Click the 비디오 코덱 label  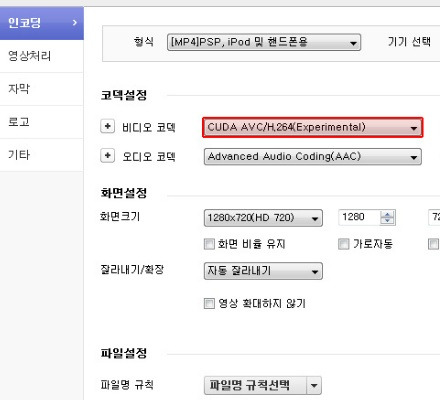click(x=149, y=127)
